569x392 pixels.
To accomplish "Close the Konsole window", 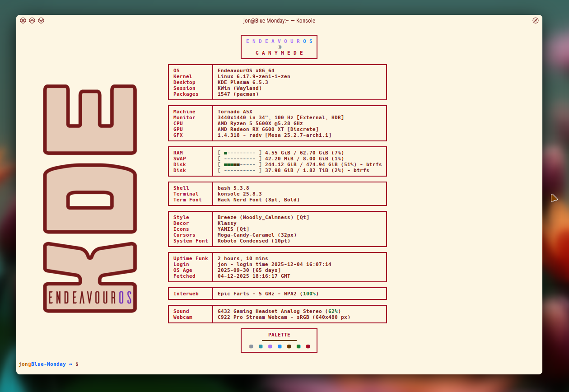I will tap(23, 20).
